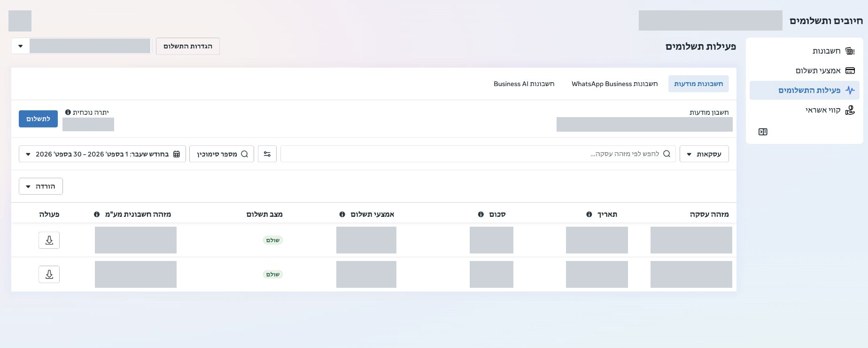Click the מספר סימוכין search button
868x348 pixels.
[222, 154]
